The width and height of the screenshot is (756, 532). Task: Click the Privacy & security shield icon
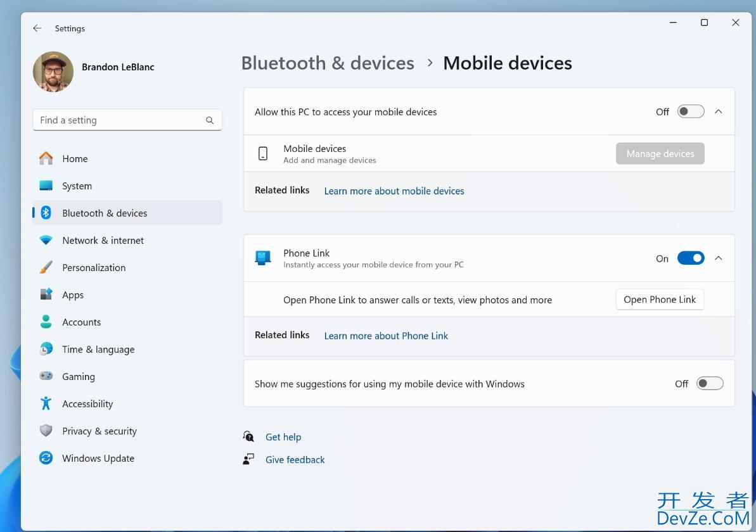pos(46,430)
